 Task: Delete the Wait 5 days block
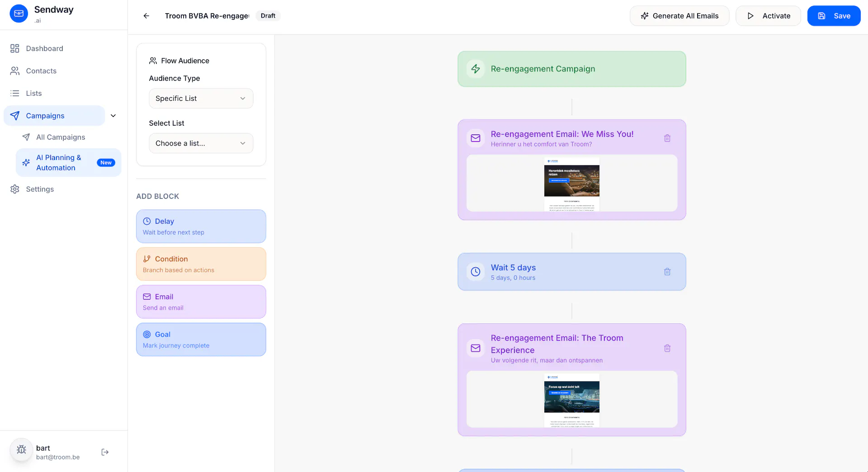(667, 272)
